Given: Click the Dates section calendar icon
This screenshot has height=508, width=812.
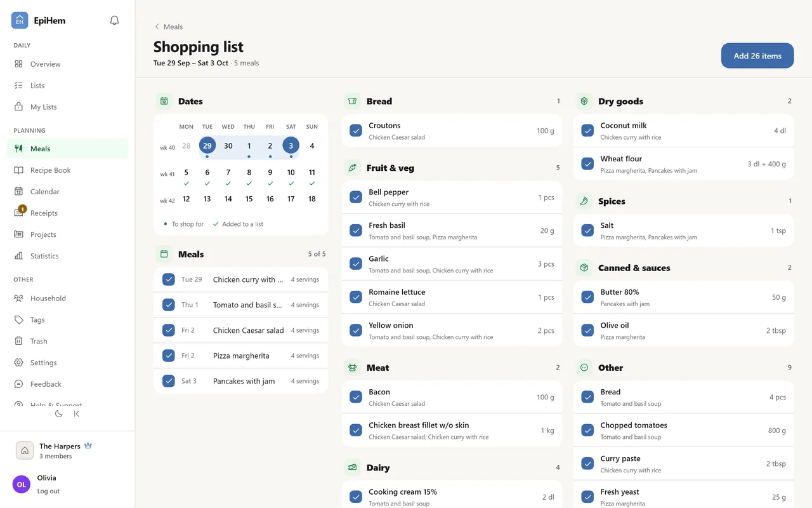Looking at the screenshot, I should click(164, 101).
